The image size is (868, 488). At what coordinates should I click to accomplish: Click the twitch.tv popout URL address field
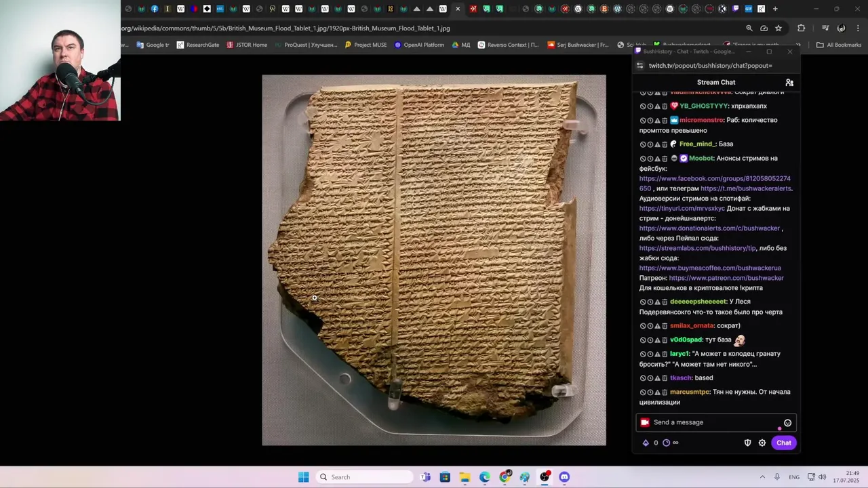710,66
